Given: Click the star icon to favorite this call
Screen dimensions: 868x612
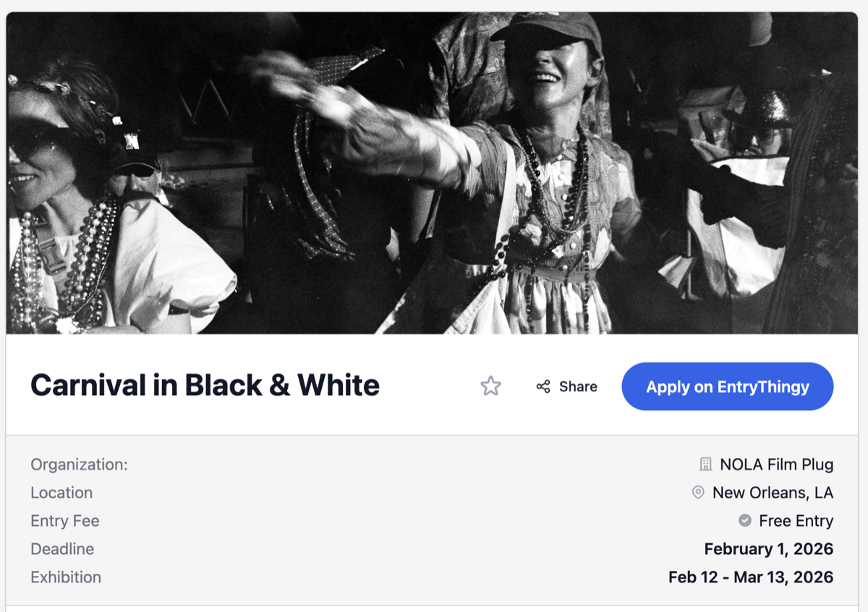Looking at the screenshot, I should [x=490, y=386].
